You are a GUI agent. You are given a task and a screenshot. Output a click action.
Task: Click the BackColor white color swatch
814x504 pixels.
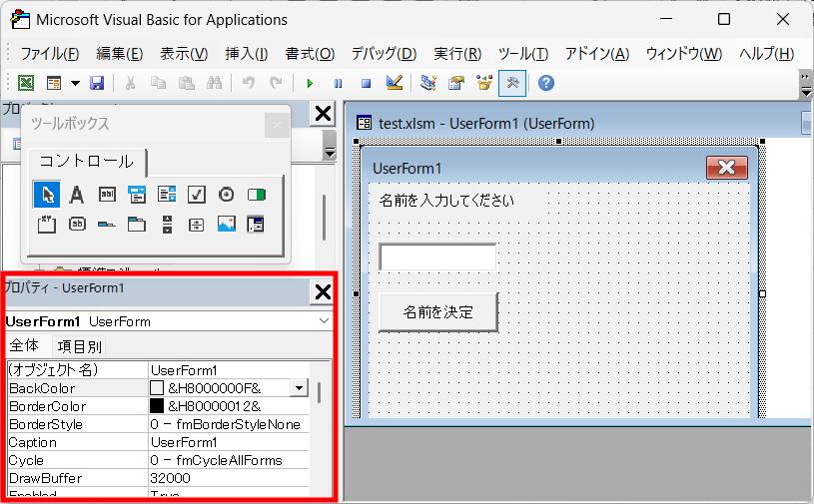point(157,388)
